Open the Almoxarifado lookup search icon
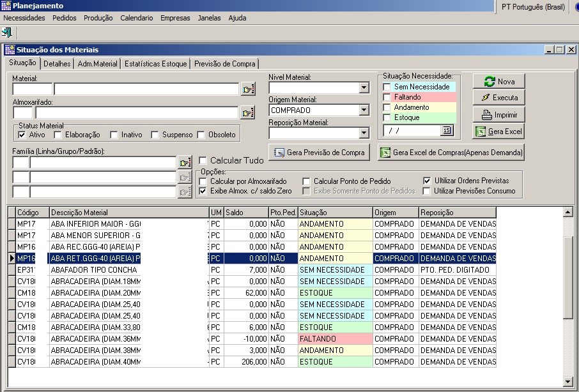The height and width of the screenshot is (392, 579). pos(247,113)
